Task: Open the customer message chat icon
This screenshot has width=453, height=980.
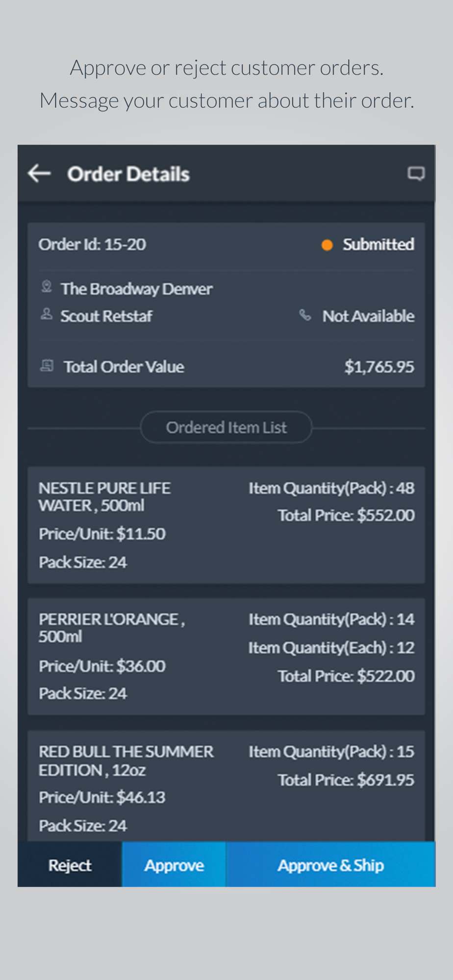Action: [x=416, y=173]
